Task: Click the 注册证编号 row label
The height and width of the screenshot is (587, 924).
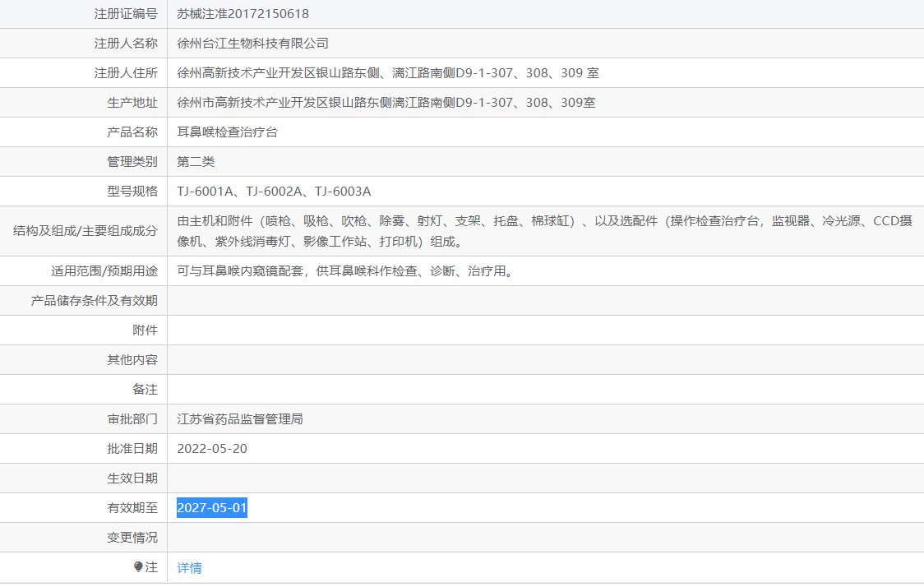Action: [x=126, y=13]
